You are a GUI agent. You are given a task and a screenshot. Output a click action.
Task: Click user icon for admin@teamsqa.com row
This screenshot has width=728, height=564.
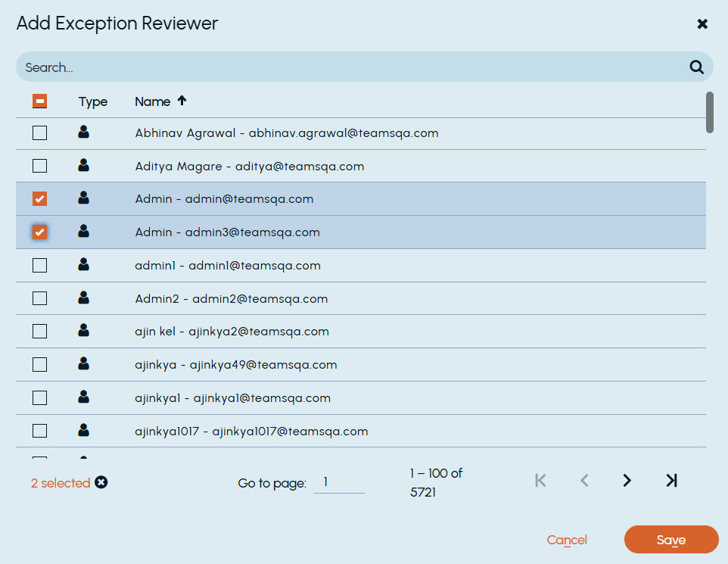[83, 198]
